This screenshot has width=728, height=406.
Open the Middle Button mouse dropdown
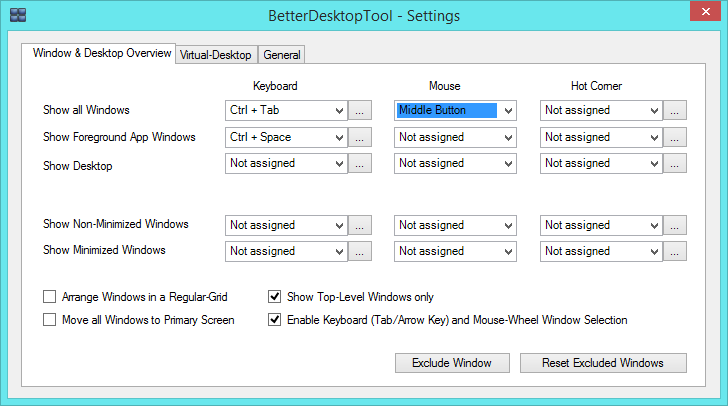[x=455, y=111]
